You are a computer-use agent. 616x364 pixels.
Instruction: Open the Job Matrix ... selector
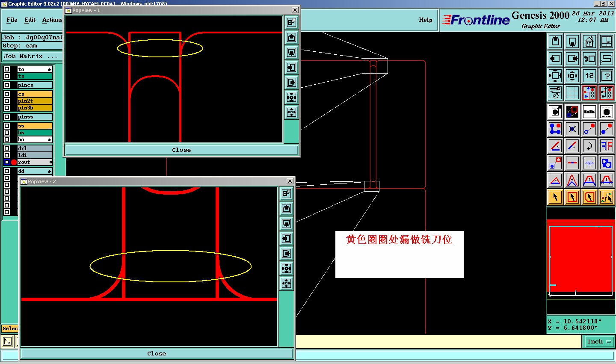click(x=33, y=56)
